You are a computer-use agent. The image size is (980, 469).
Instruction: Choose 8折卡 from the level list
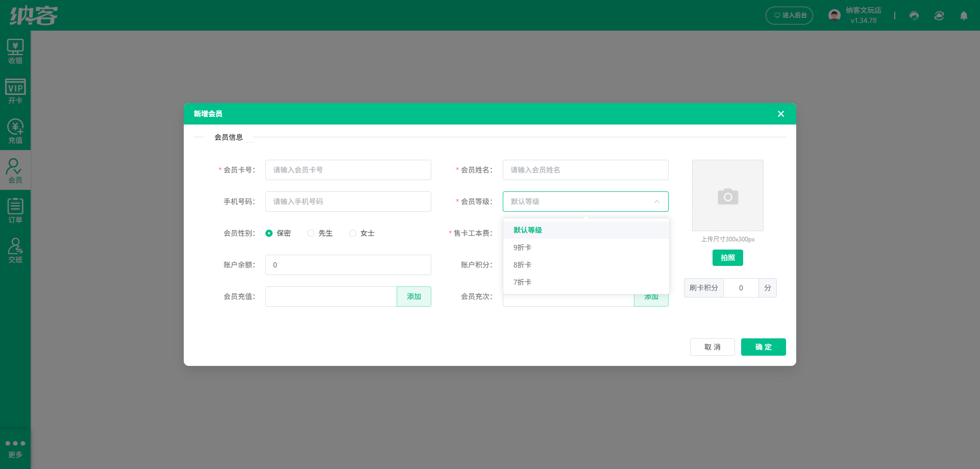tap(586, 265)
